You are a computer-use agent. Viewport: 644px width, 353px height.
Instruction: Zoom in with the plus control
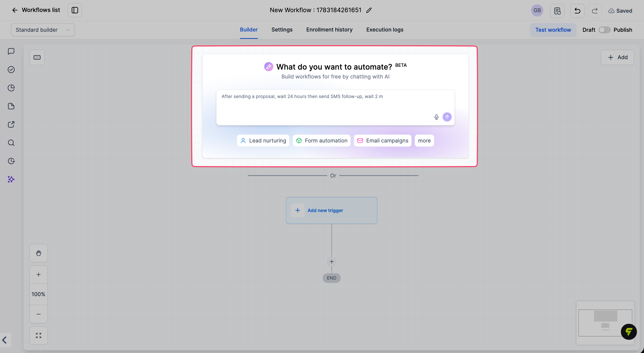pyautogui.click(x=39, y=275)
